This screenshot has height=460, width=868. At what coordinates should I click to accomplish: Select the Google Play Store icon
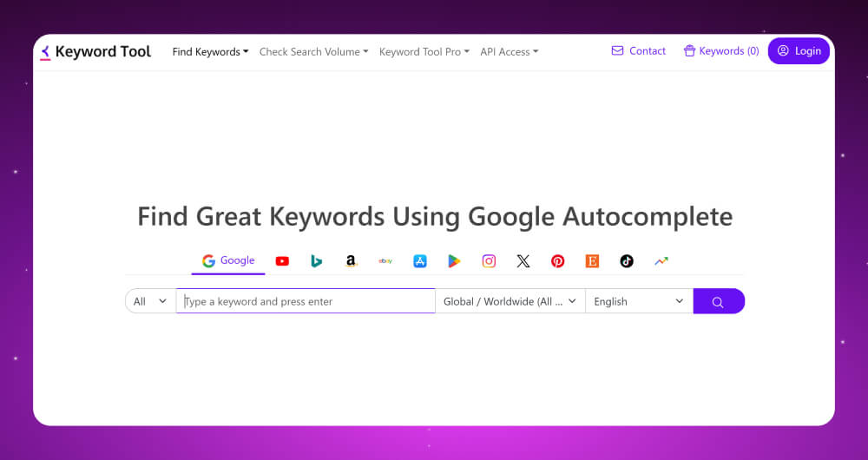click(x=455, y=261)
